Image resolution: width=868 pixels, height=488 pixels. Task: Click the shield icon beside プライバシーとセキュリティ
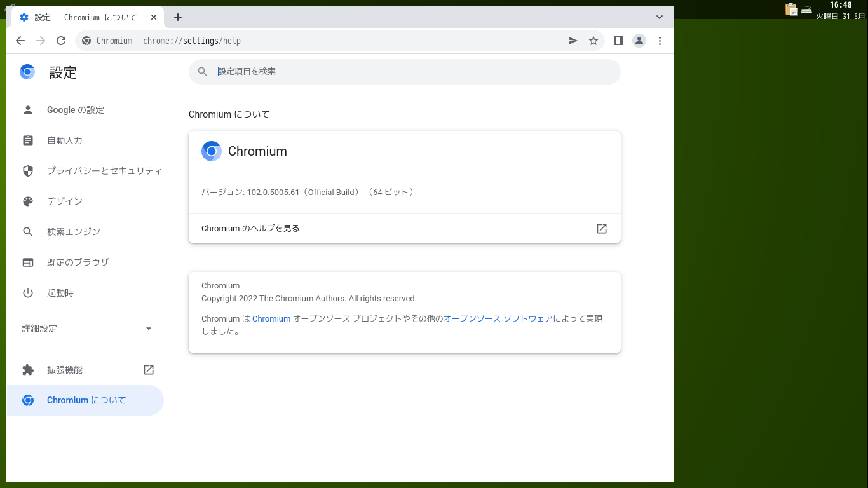point(28,171)
